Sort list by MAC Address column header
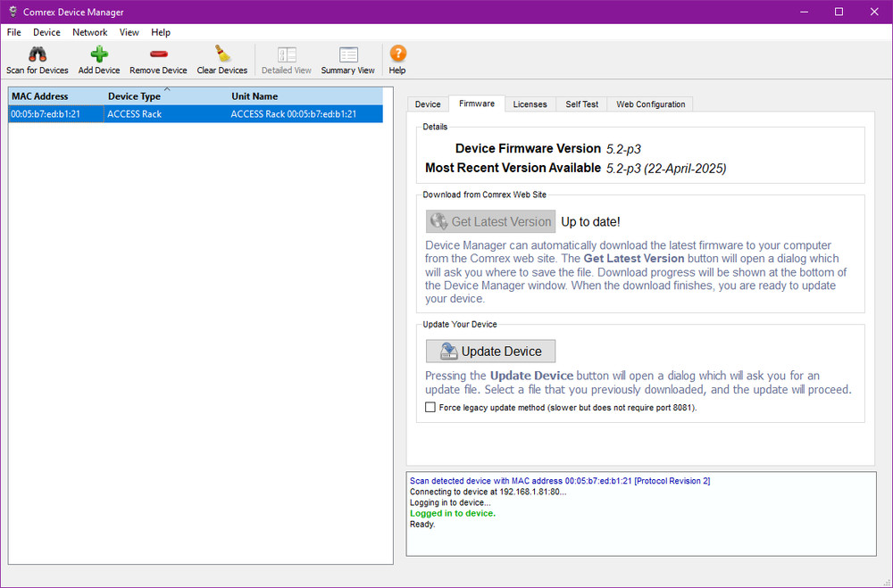Image resolution: width=893 pixels, height=588 pixels. (x=39, y=96)
